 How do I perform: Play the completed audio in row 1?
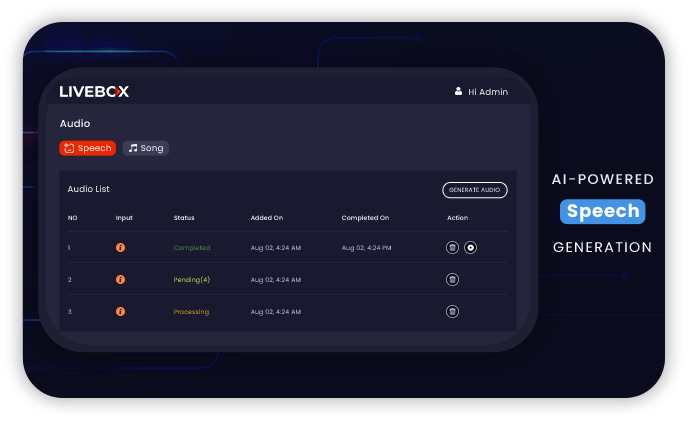(471, 247)
